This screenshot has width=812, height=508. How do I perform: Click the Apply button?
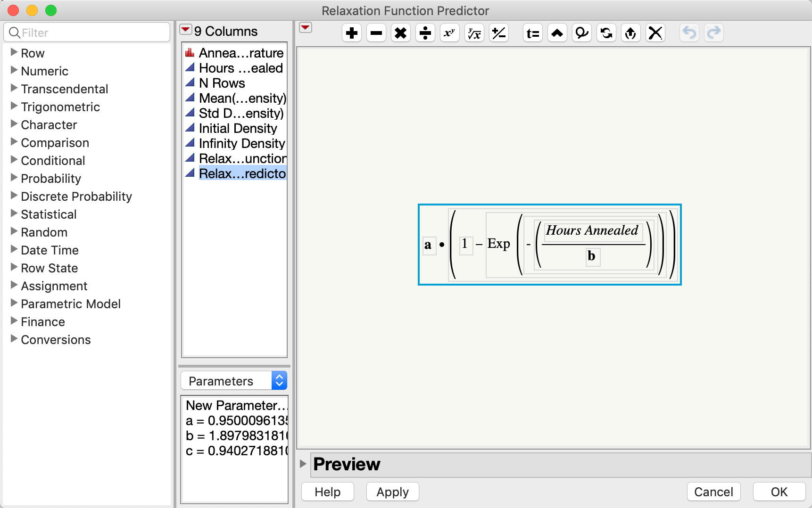click(x=392, y=492)
